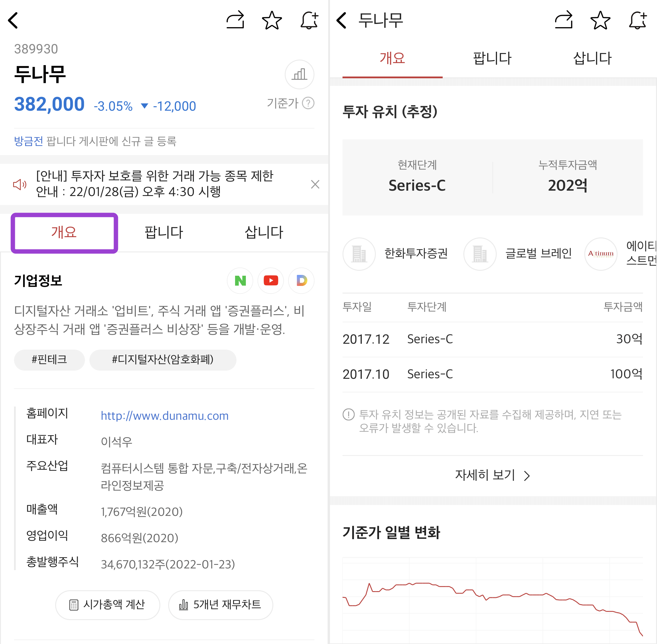657x644 pixels.
Task: Switch to the 팝니다 tab on left
Action: 164,232
